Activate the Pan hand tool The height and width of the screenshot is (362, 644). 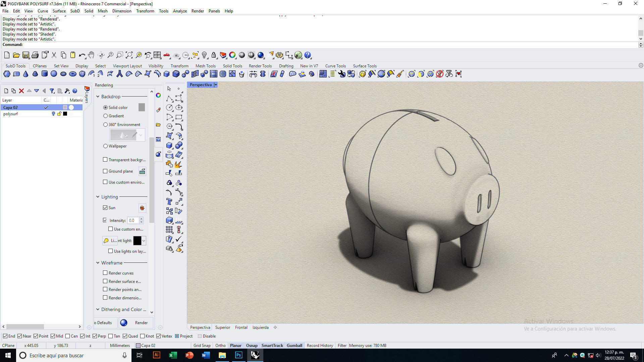pyautogui.click(x=91, y=55)
